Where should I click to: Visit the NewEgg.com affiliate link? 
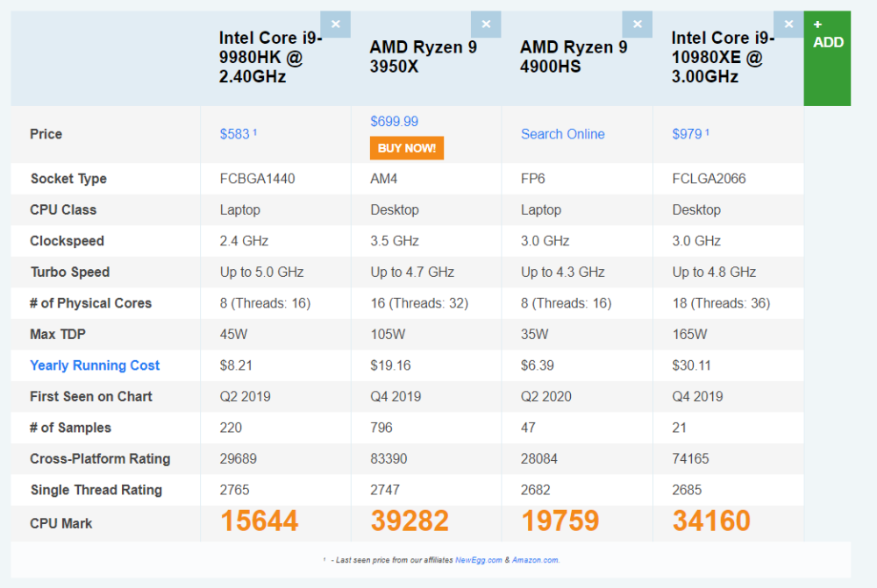478,560
